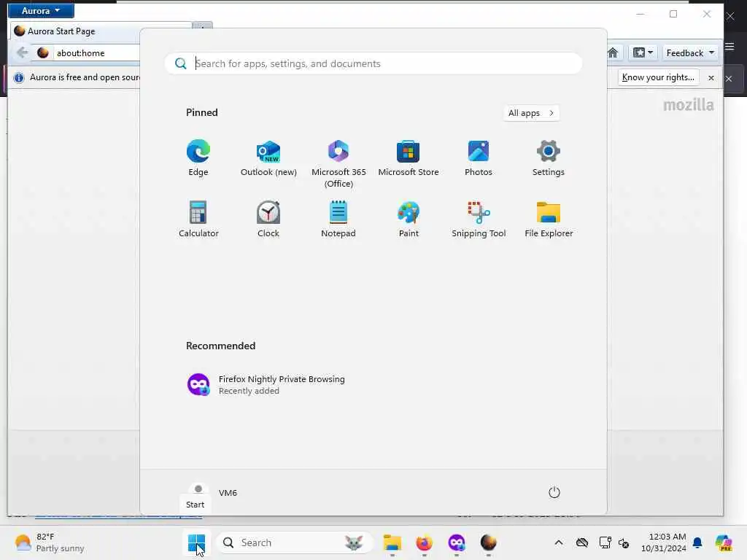The height and width of the screenshot is (560, 747).
Task: Dismiss the Aurora info notification bar
Action: pyautogui.click(x=711, y=77)
